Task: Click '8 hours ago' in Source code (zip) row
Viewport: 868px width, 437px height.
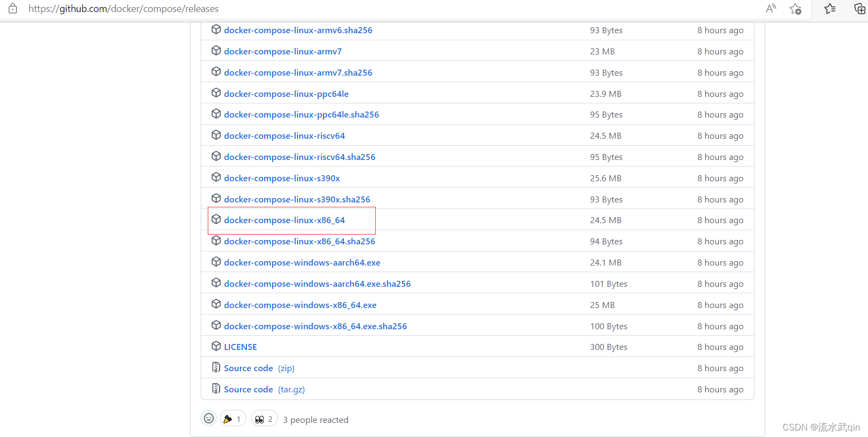Action: click(x=720, y=368)
